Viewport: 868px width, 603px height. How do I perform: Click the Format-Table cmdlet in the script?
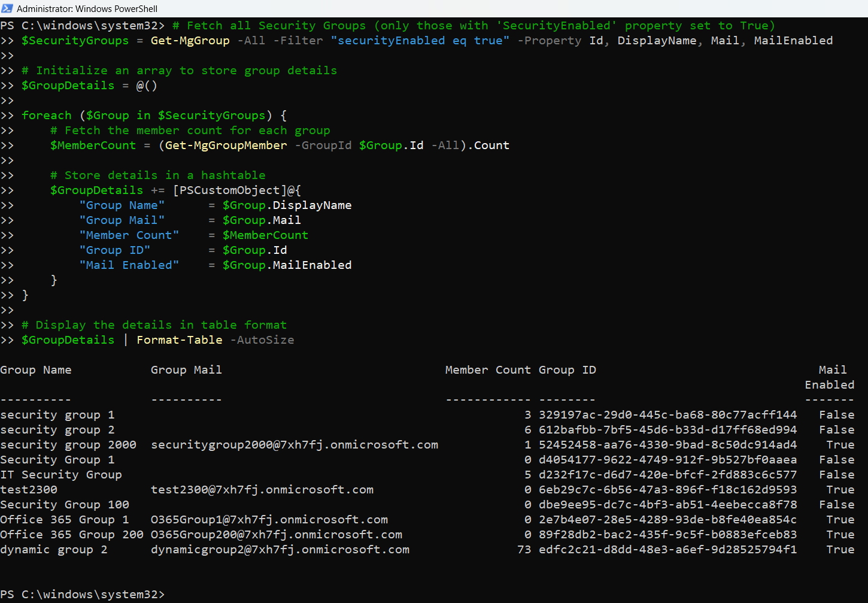[179, 340]
